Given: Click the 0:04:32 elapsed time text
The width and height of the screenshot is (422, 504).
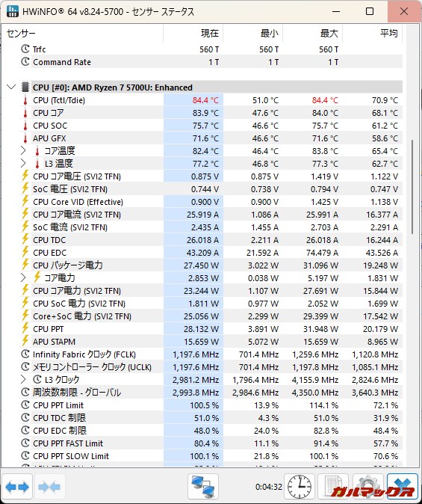Looking at the screenshot, I should tap(268, 487).
